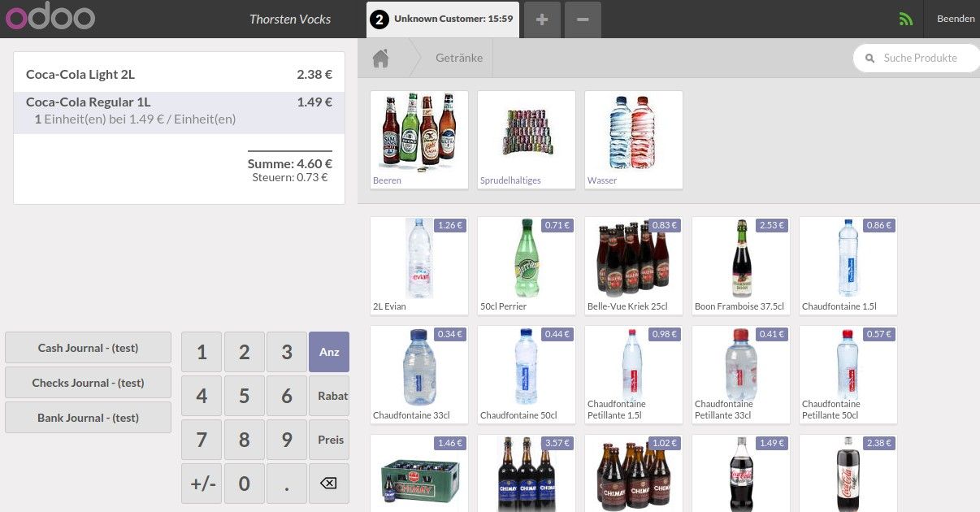Toggle sign with the +/- key
Screen dimensions: 980x512
(x=202, y=484)
